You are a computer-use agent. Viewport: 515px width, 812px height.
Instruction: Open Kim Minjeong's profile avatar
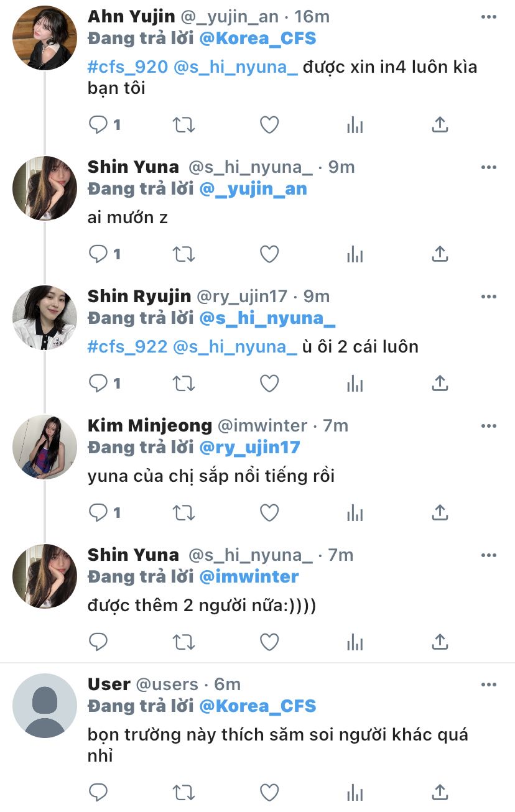coord(44,447)
